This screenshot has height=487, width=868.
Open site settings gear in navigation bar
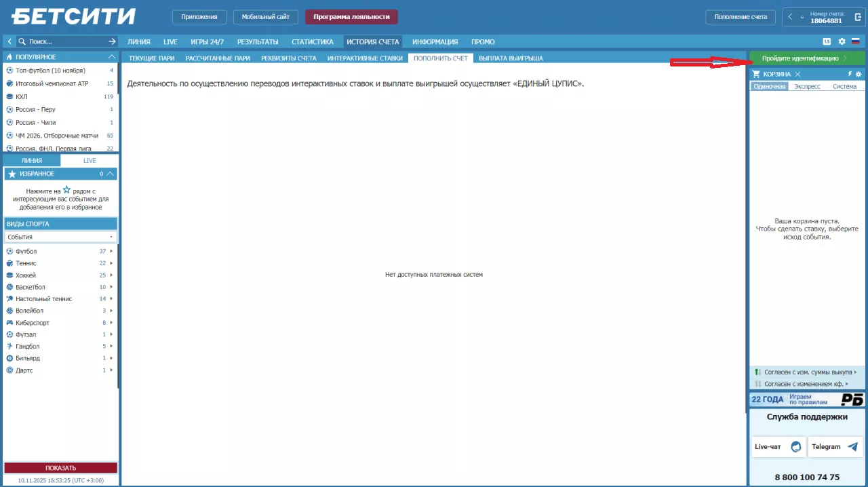842,41
